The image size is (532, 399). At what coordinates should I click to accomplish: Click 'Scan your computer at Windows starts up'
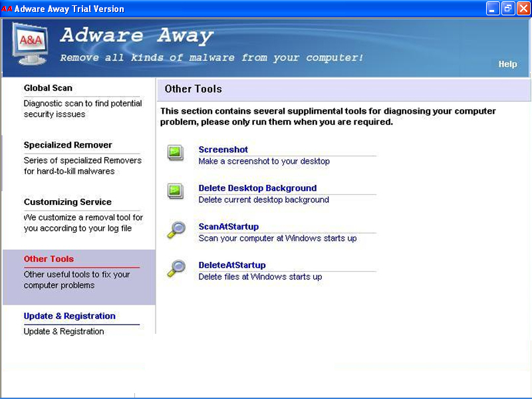[x=277, y=238]
